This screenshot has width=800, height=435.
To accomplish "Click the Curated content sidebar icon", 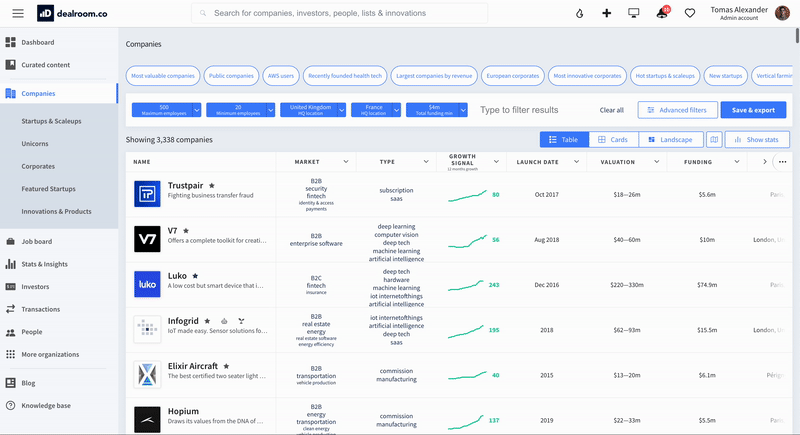I will 10,65.
